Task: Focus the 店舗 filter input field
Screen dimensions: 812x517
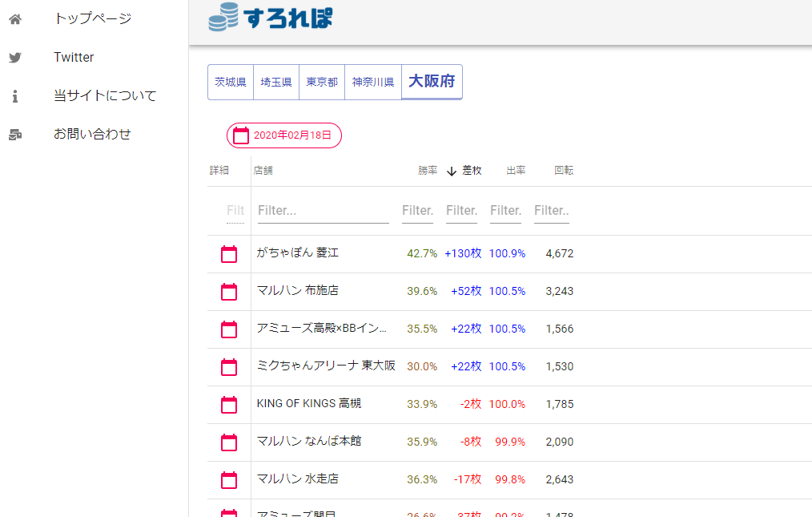Action: tap(324, 211)
